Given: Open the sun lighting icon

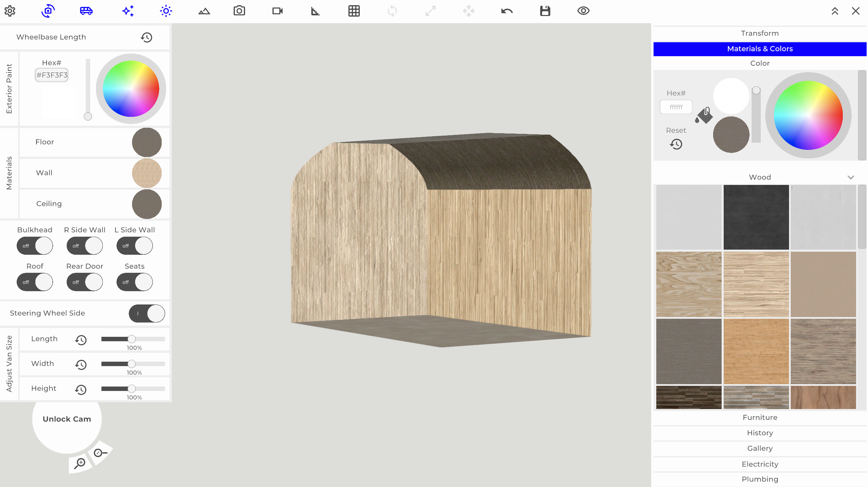Looking at the screenshot, I should coord(166,11).
